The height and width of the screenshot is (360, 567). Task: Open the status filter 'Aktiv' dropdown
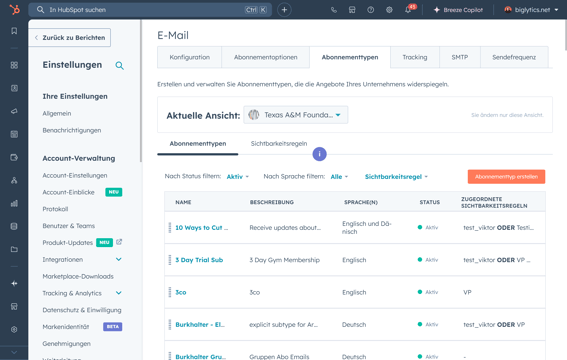click(238, 177)
